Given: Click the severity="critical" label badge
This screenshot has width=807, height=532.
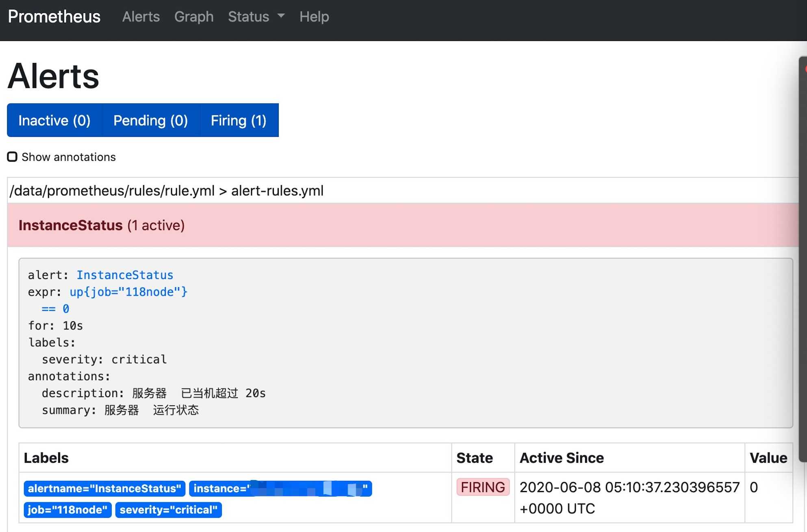Looking at the screenshot, I should coord(168,510).
